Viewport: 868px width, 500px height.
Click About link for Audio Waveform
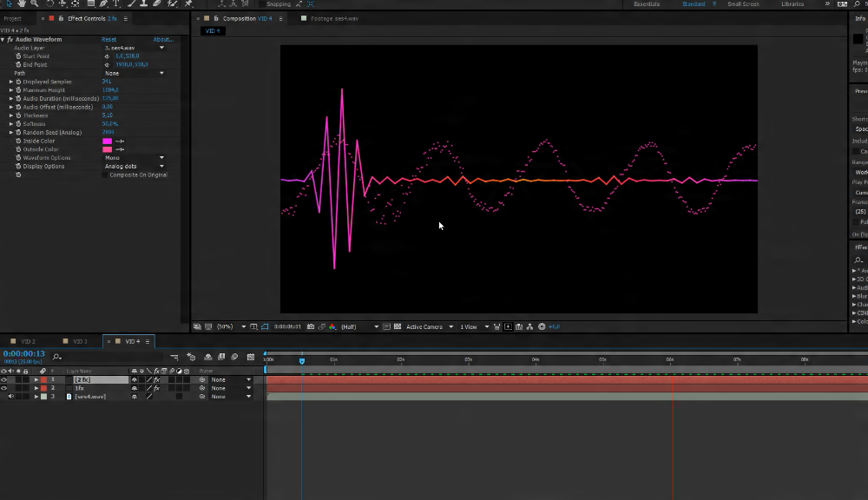coord(163,39)
